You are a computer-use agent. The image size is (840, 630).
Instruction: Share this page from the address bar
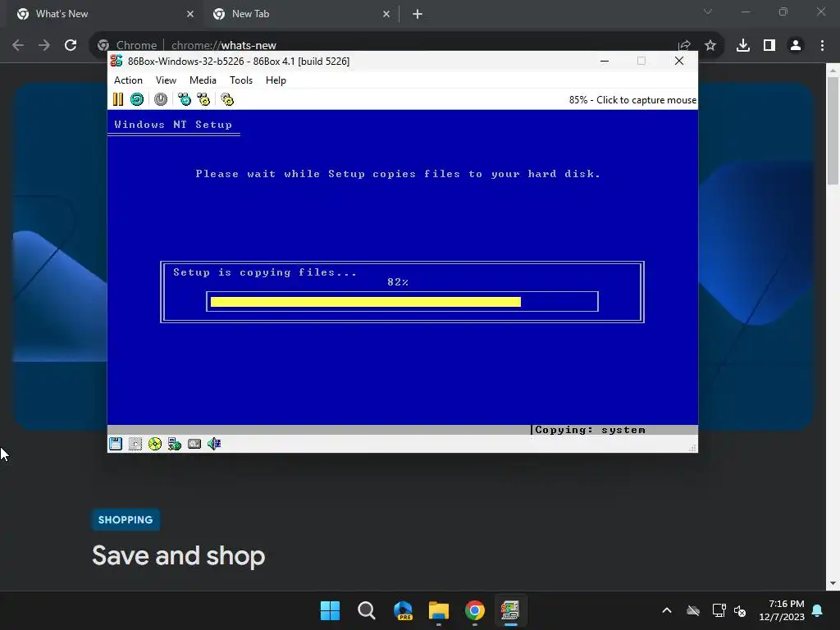tap(684, 45)
